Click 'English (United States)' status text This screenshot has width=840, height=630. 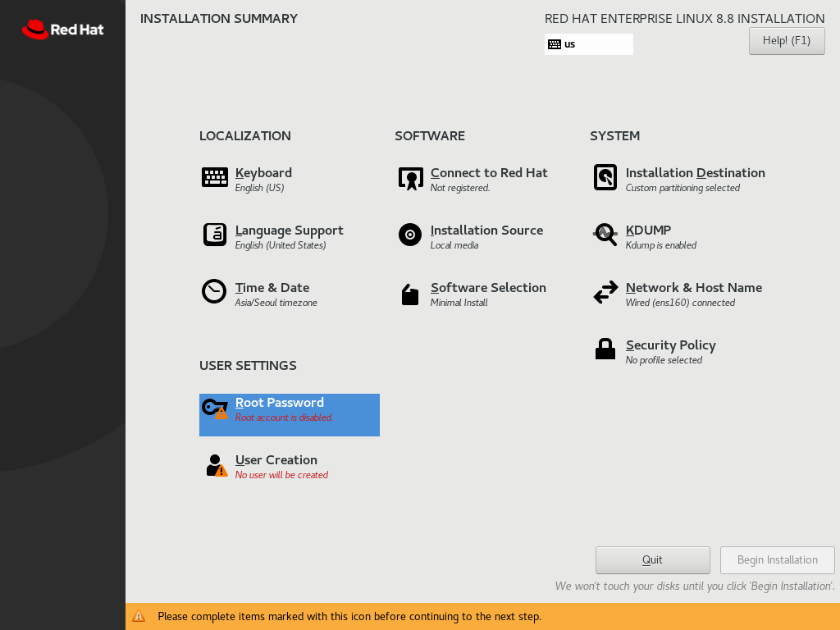tap(281, 245)
